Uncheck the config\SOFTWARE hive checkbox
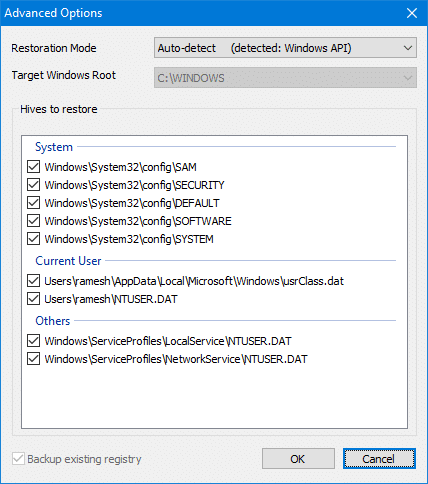This screenshot has height=484, width=428. pyautogui.click(x=34, y=221)
